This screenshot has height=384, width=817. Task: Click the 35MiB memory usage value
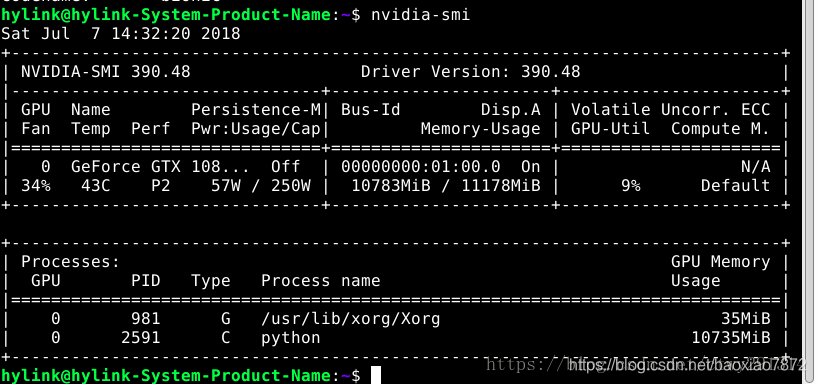[x=746, y=318]
